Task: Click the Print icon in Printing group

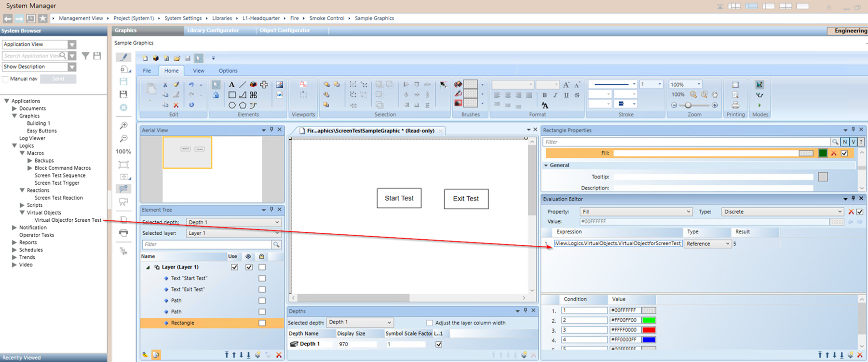Action: [x=735, y=105]
